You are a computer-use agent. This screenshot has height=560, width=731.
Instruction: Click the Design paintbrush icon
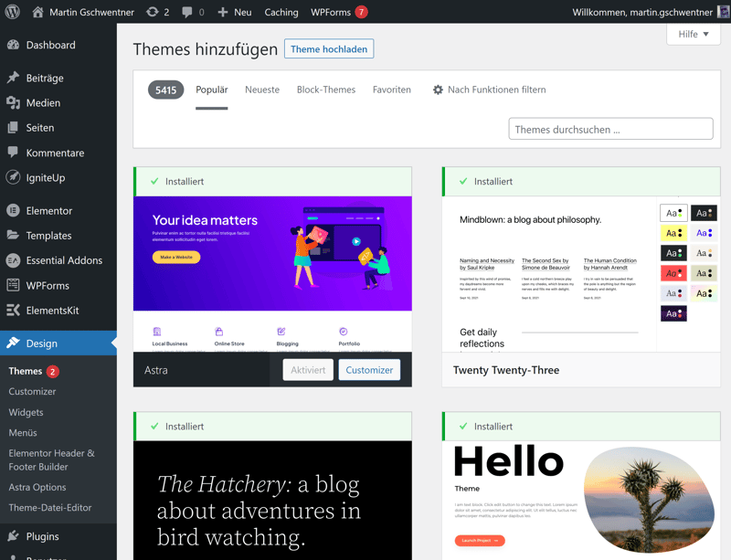[13, 343]
